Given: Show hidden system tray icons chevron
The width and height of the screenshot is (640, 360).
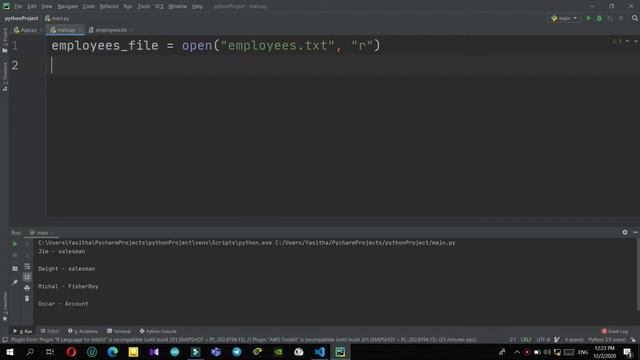Looking at the screenshot, I should (x=517, y=352).
